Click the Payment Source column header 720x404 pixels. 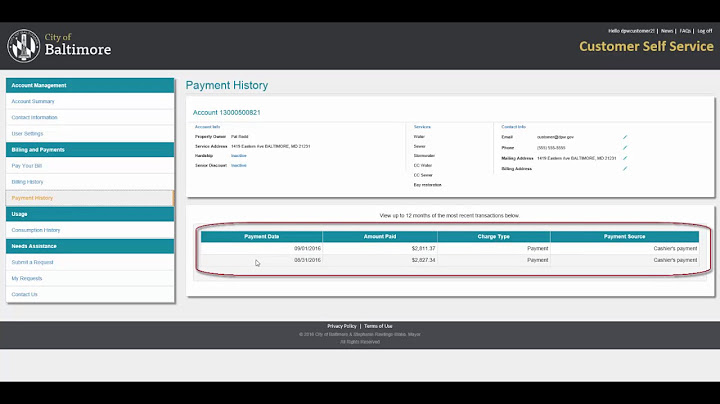(x=624, y=236)
